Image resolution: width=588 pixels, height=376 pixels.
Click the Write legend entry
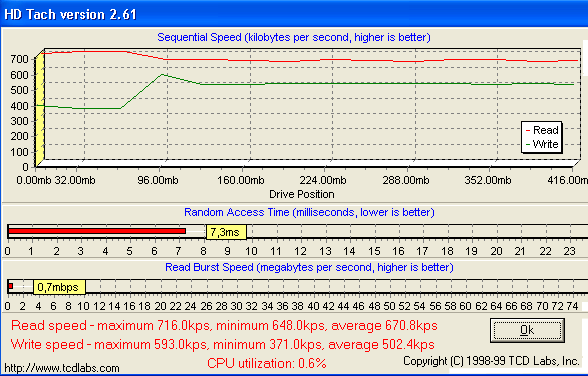click(542, 144)
